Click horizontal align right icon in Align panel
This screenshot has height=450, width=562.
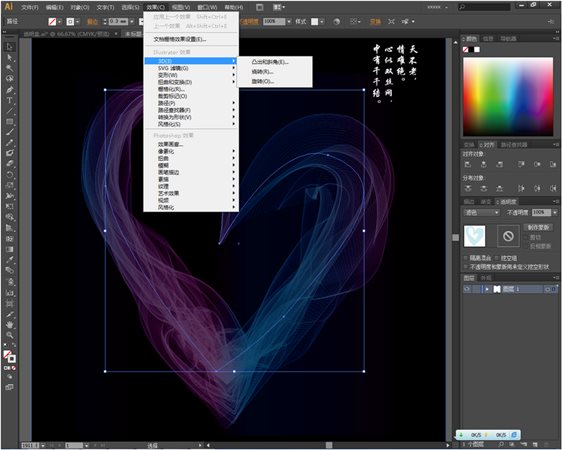click(x=500, y=164)
